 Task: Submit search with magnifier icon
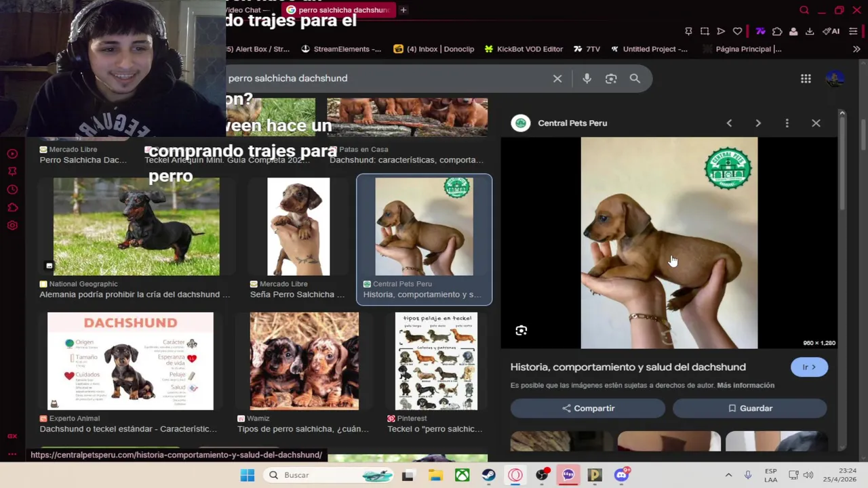click(x=635, y=79)
